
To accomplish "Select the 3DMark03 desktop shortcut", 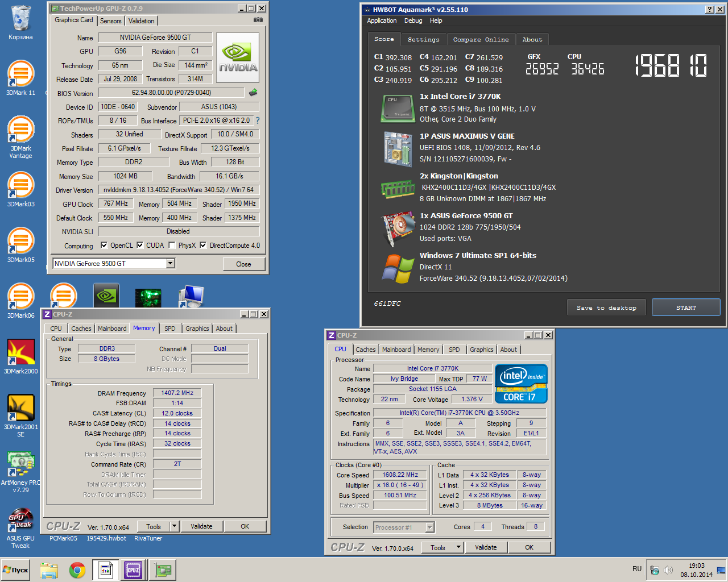I will point(20,189).
